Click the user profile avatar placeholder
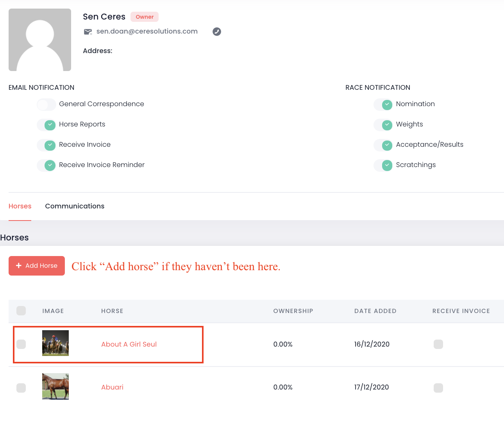This screenshot has height=427, width=504. [x=40, y=40]
